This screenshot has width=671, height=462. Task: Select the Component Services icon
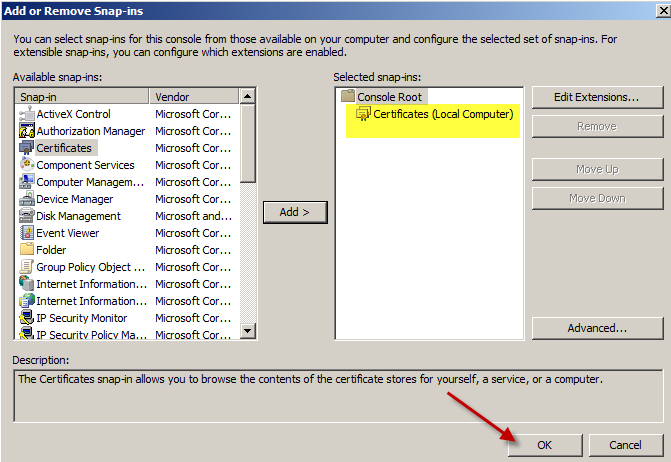click(x=27, y=165)
